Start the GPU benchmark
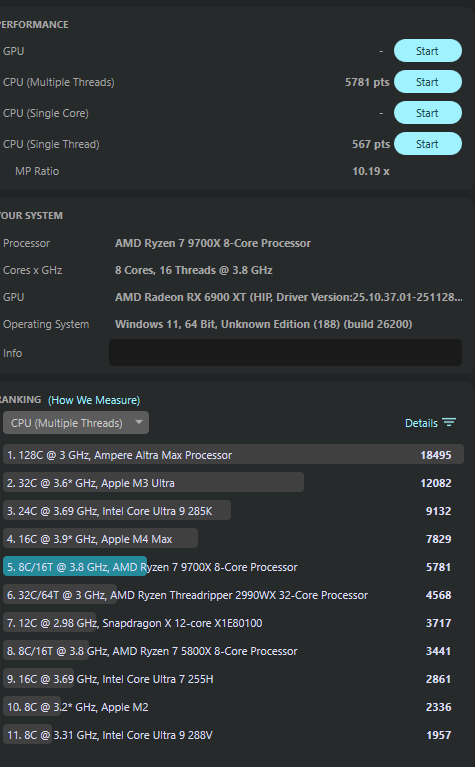The width and height of the screenshot is (475, 767). [x=428, y=51]
